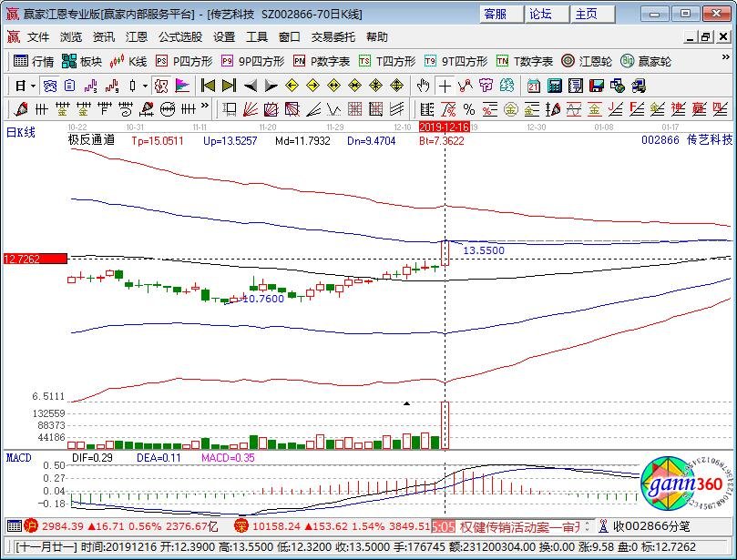Select the hand pan tool
737x560 pixels.
423,86
